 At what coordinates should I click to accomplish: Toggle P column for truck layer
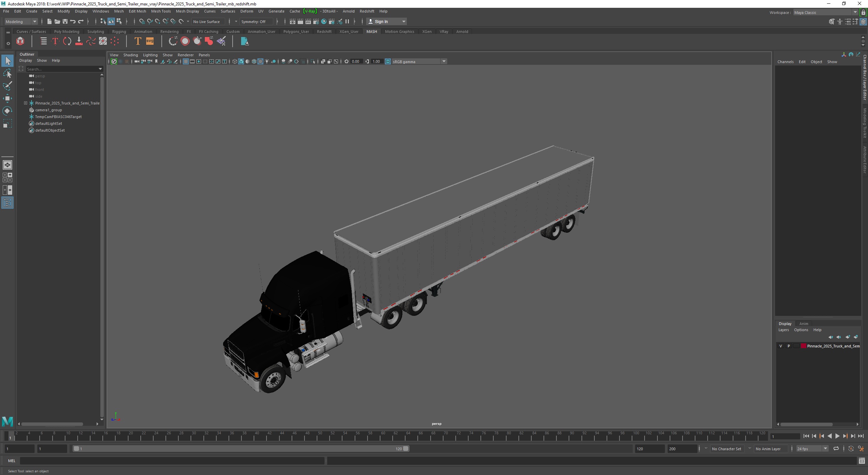[789, 346]
